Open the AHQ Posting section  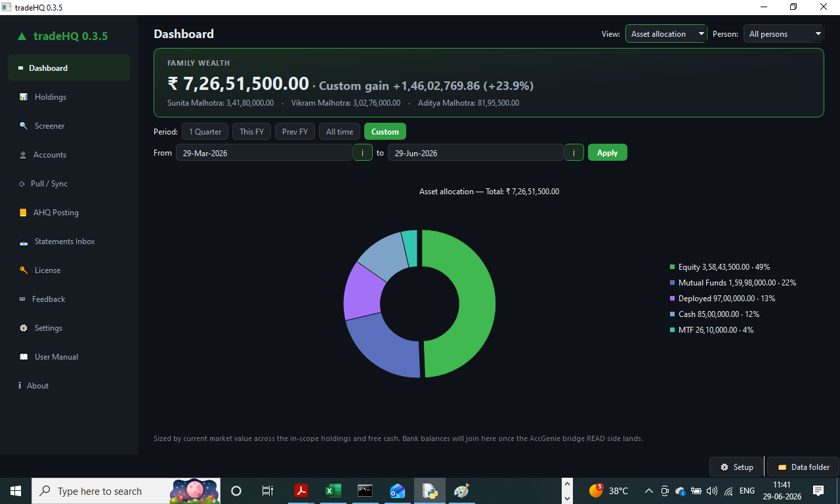click(69, 213)
